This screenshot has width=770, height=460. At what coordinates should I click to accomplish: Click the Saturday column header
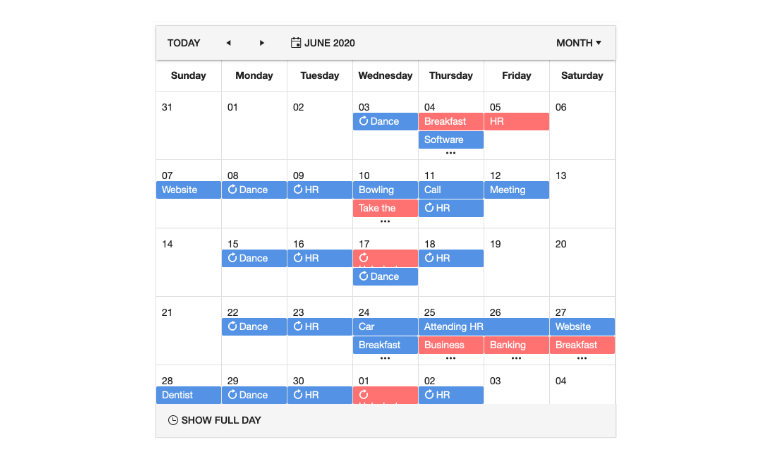point(582,76)
